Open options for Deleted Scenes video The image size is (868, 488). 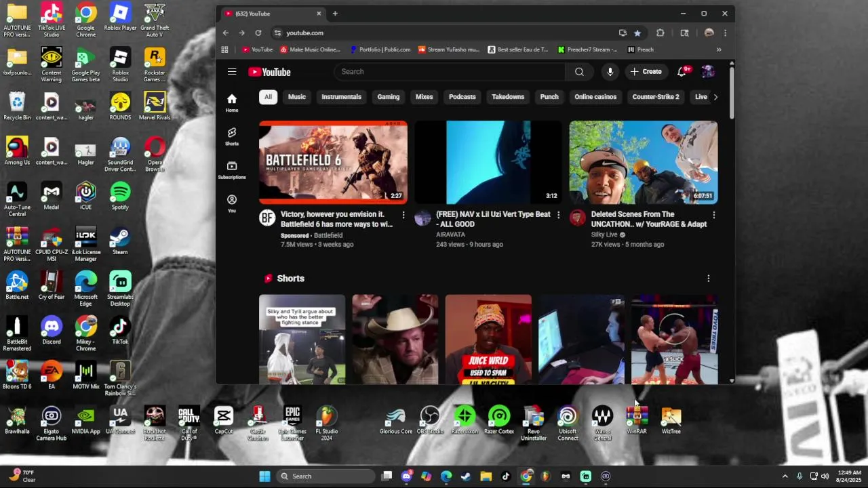(x=714, y=215)
